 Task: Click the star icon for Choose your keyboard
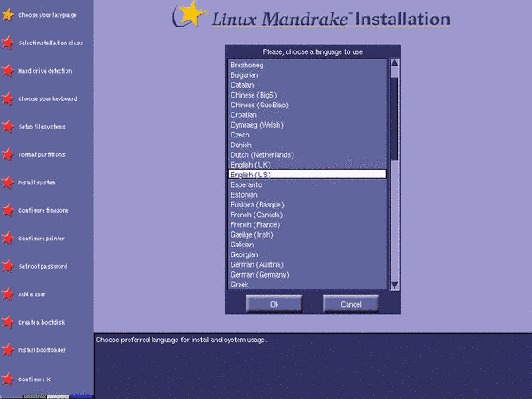pos(7,98)
